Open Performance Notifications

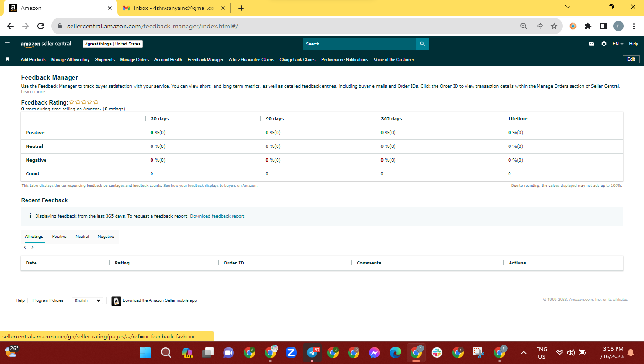click(344, 60)
